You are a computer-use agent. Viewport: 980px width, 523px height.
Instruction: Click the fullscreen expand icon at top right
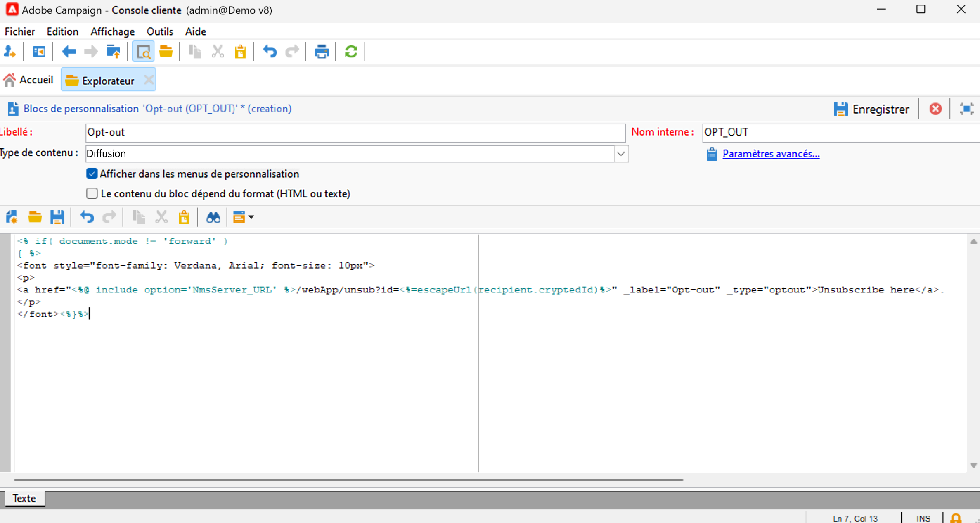(966, 109)
